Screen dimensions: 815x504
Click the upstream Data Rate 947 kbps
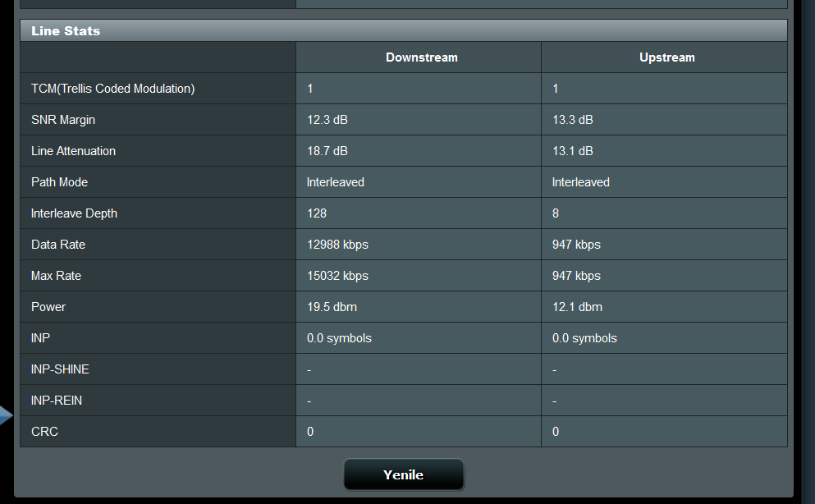pos(576,245)
